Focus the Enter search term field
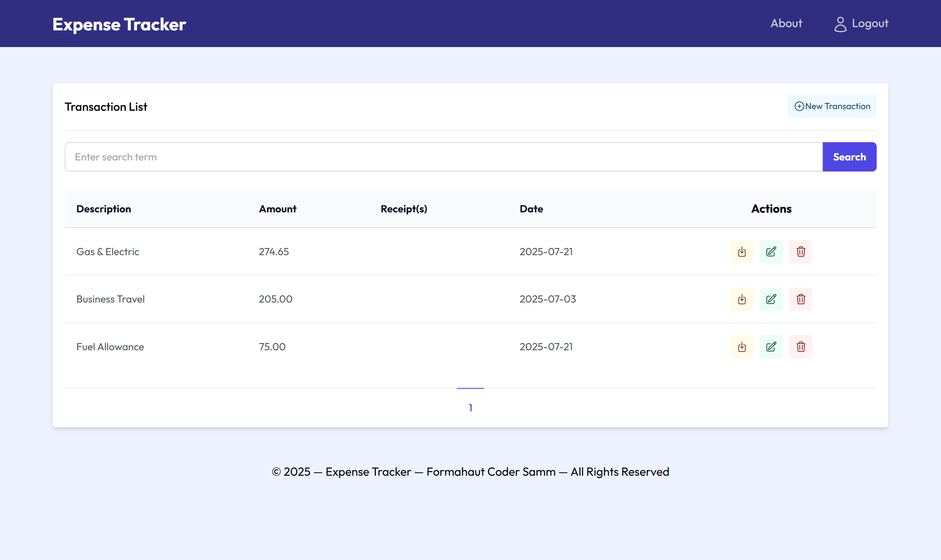The height and width of the screenshot is (560, 941). click(x=443, y=157)
